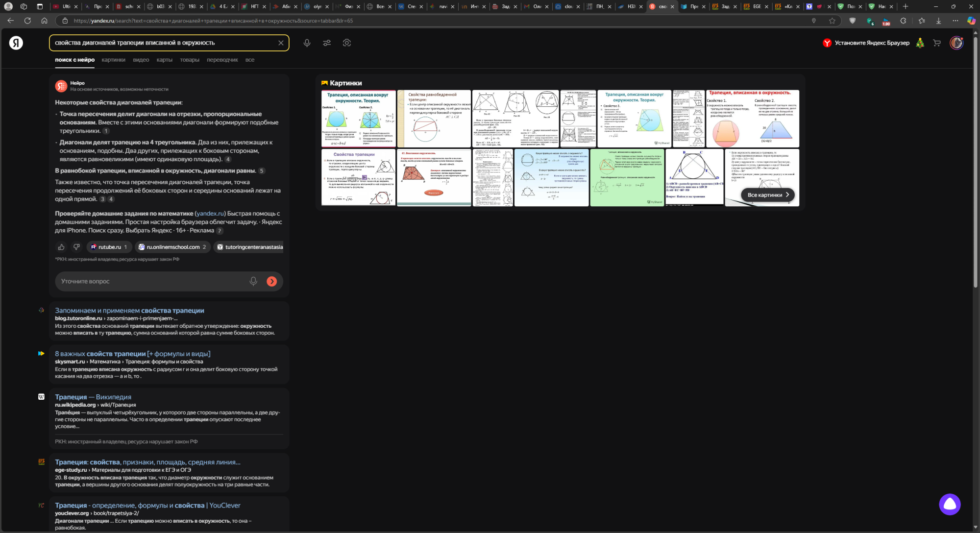The width and height of the screenshot is (980, 533).
Task: Open browser workspaces icon
Action: [24, 6]
